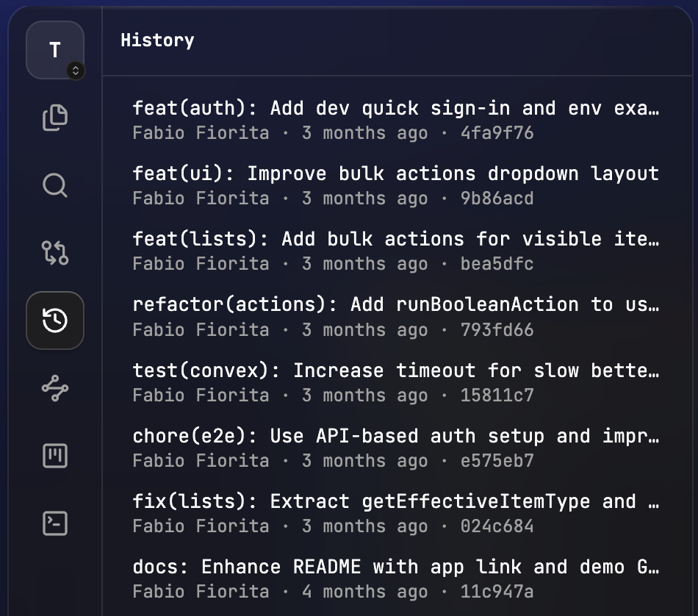This screenshot has height=616, width=698.
Task: Select commit "feat(auth): Add dev quick sign-in"
Action: (396, 120)
